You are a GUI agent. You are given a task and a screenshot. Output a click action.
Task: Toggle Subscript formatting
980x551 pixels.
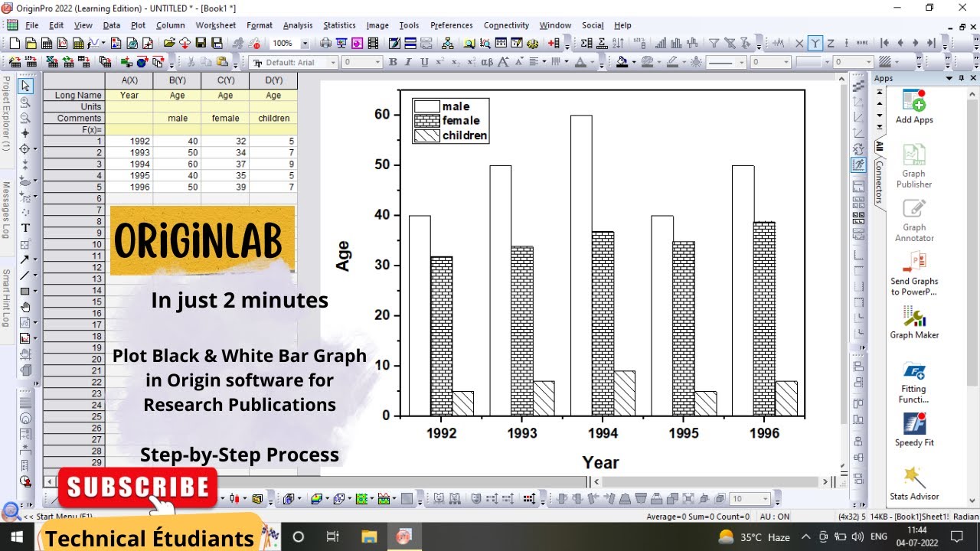[x=456, y=62]
